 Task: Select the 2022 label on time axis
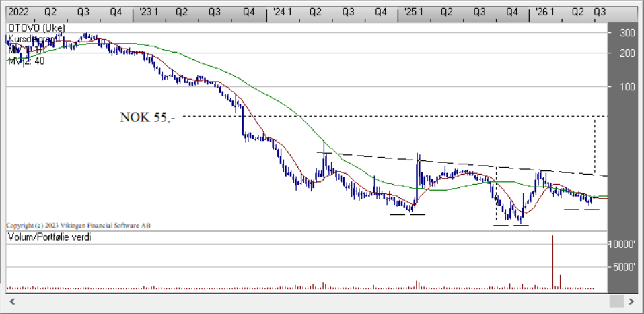(18, 12)
